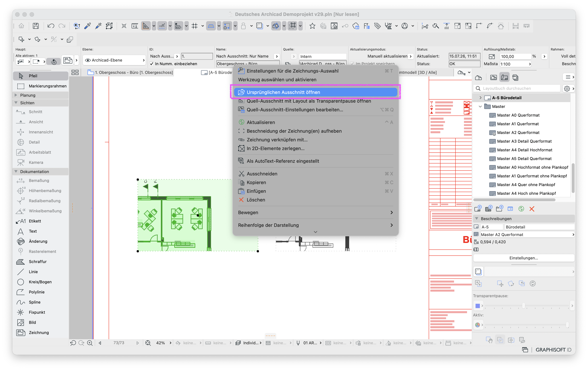Select the Bild image tool
The width and height of the screenshot is (588, 370).
41,322
